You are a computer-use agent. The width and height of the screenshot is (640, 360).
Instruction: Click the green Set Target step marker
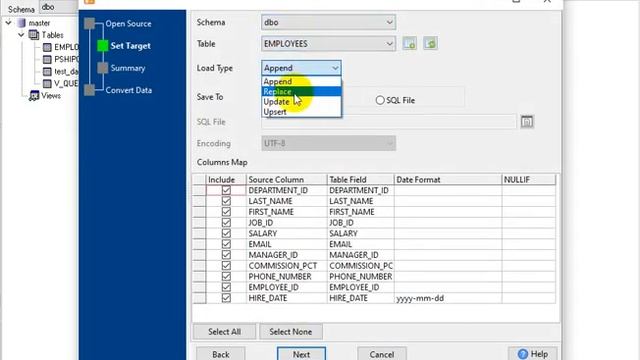point(102,46)
